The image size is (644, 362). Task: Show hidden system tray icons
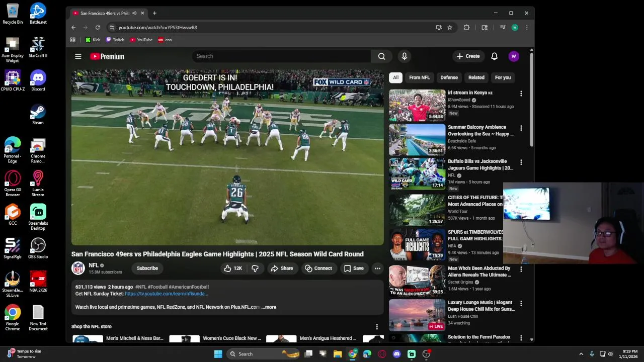581,354
